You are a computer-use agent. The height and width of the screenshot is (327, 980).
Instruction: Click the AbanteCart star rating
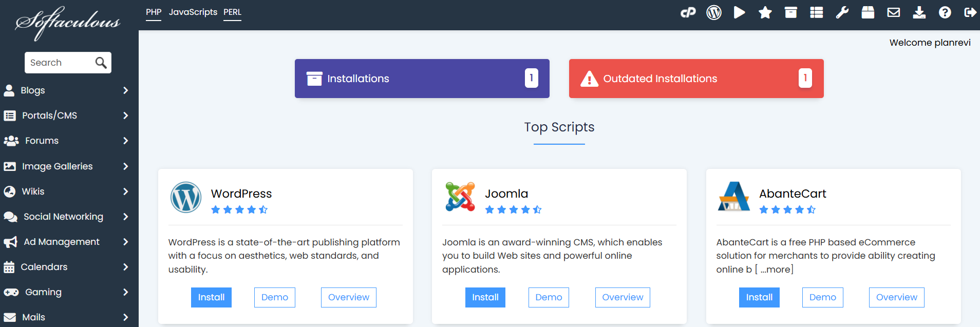pos(787,209)
